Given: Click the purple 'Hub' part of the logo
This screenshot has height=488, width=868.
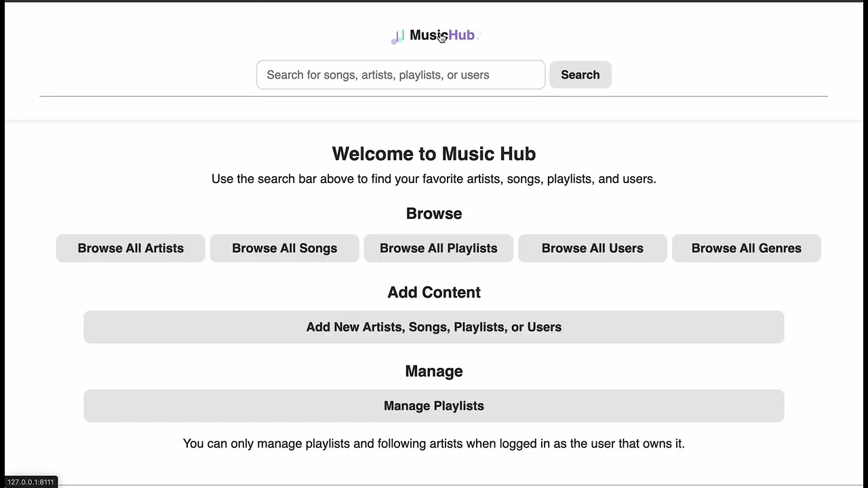Looking at the screenshot, I should point(462,35).
